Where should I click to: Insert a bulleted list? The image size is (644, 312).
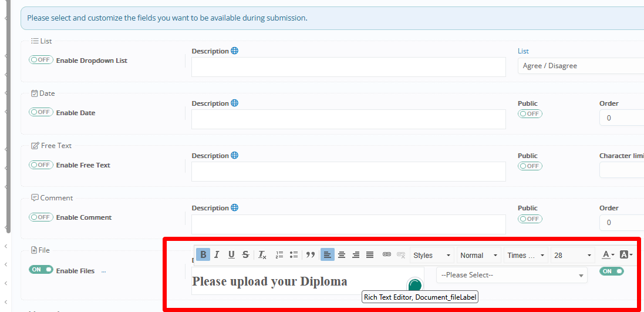[x=294, y=254]
